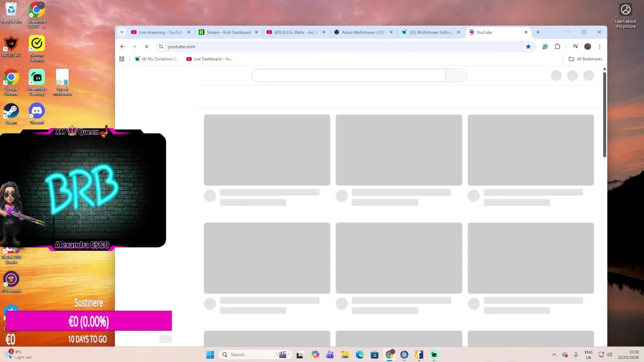The height and width of the screenshot is (362, 644).
Task: Open Microsoft Edge from the taskbar
Action: pos(359,354)
